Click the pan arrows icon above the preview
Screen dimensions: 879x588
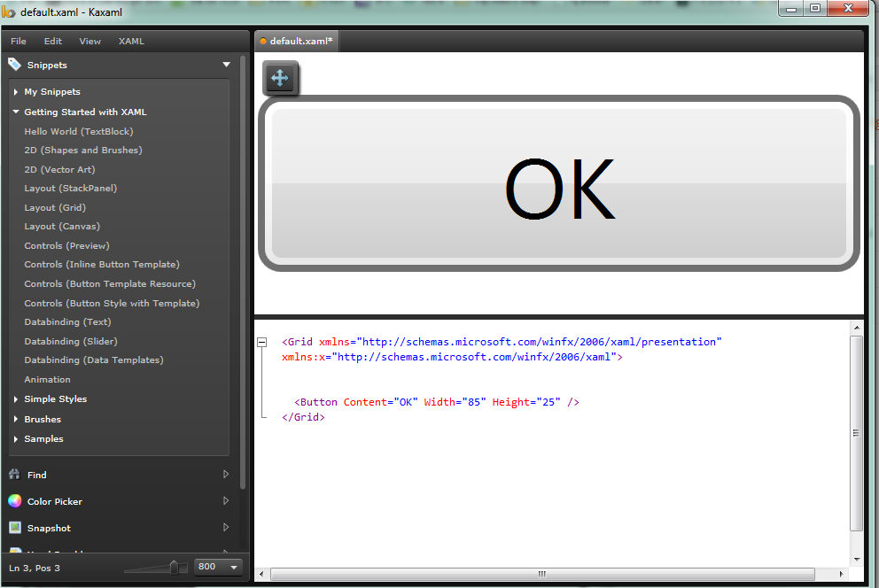[x=280, y=78]
